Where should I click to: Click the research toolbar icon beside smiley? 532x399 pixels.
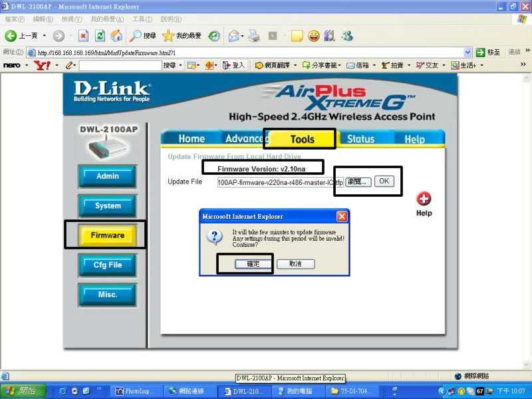click(x=329, y=36)
